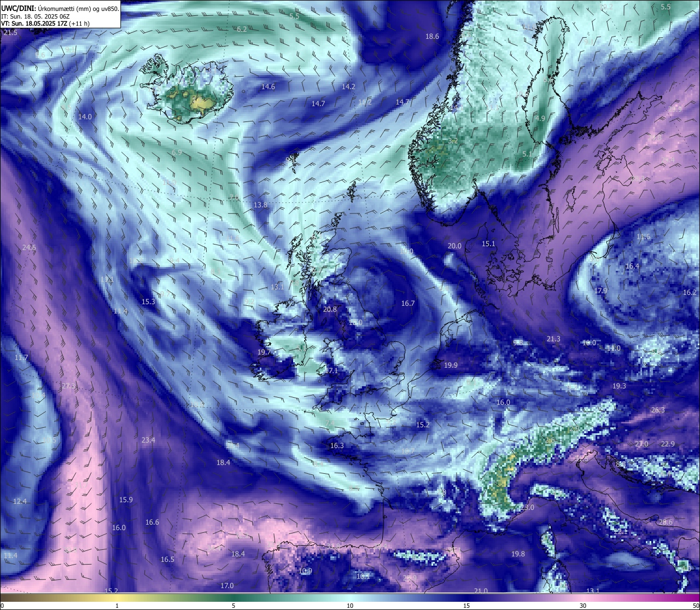This screenshot has height=610, width=700.
Task: Click the '12.4' map value
Action: pos(20,501)
